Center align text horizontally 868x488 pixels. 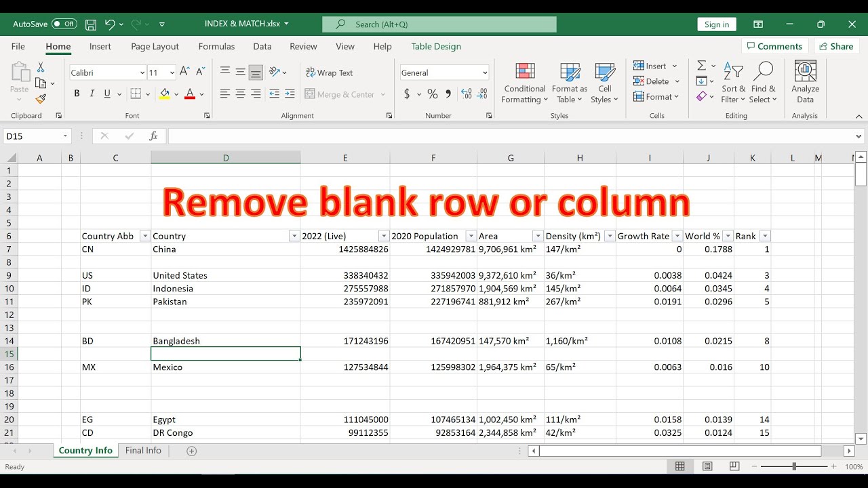coord(240,94)
